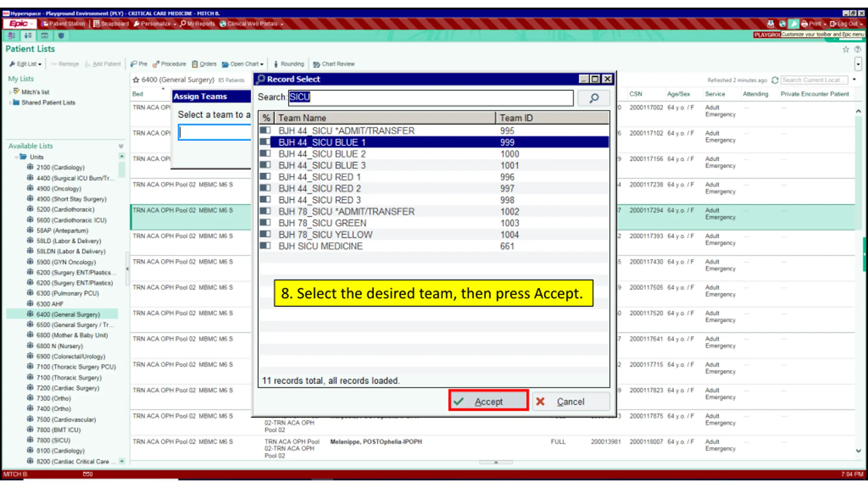Open the Personalize menu
This screenshot has width=868, height=488.
pos(155,24)
